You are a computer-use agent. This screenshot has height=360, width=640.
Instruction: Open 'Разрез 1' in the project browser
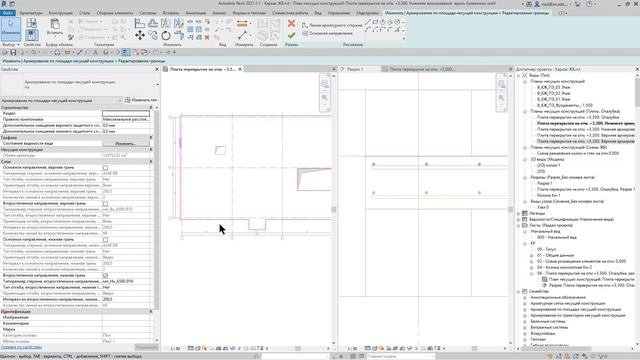pos(544,184)
